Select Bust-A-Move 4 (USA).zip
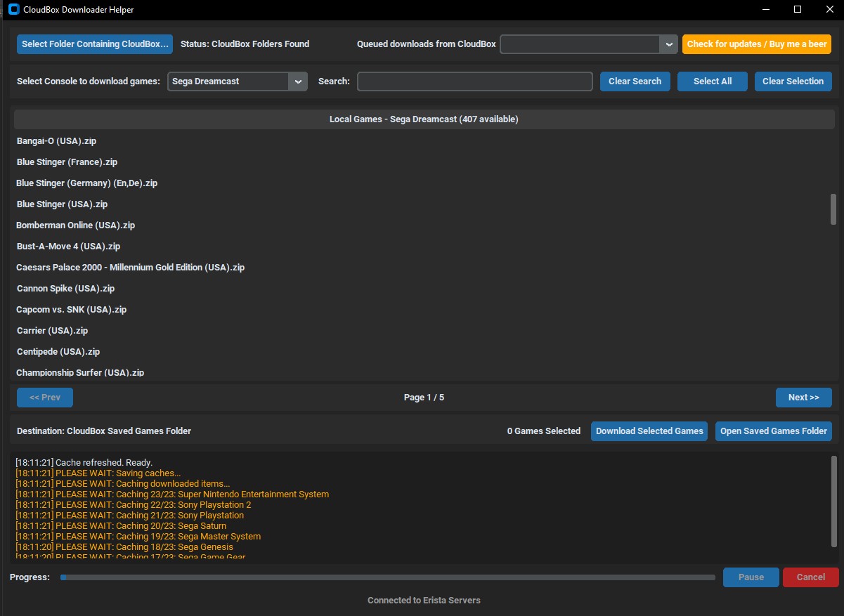Screen dimensions: 844x616 click(69, 247)
